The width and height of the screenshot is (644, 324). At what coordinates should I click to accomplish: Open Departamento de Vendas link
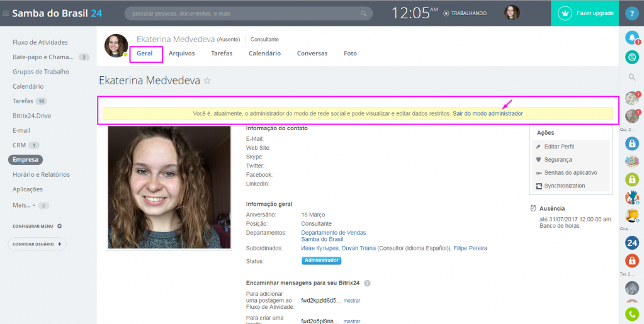pos(334,232)
